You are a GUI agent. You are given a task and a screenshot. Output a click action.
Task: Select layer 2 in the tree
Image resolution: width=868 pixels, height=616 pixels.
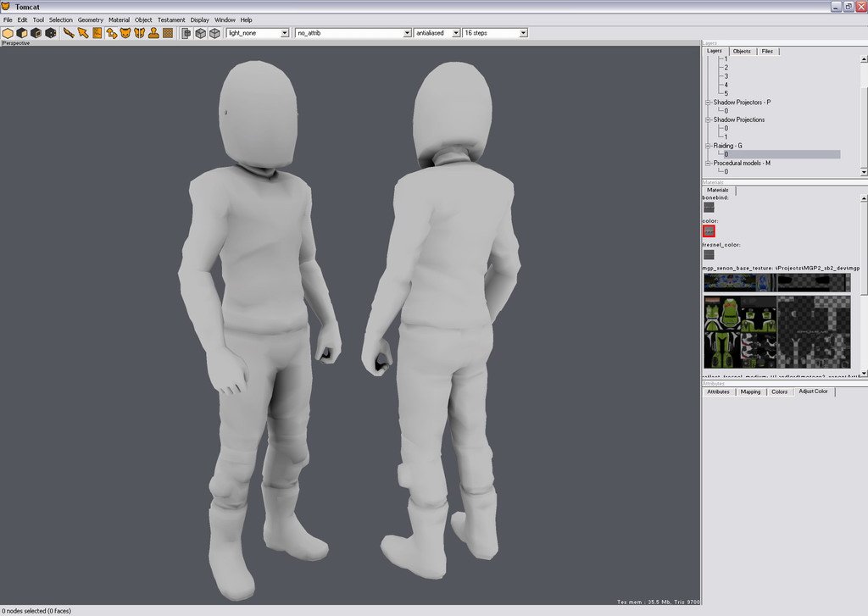point(726,68)
